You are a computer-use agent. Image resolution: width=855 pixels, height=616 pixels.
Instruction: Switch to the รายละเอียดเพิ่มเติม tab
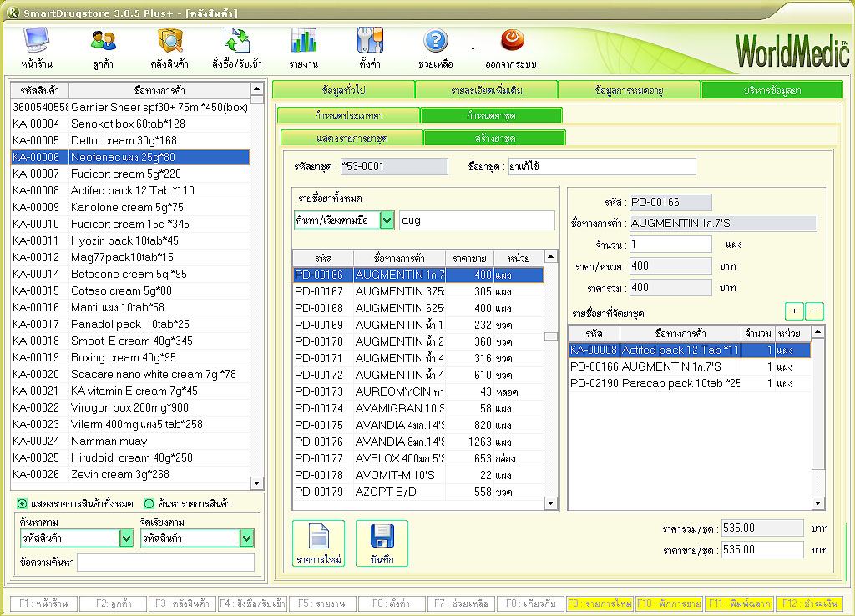pos(487,90)
